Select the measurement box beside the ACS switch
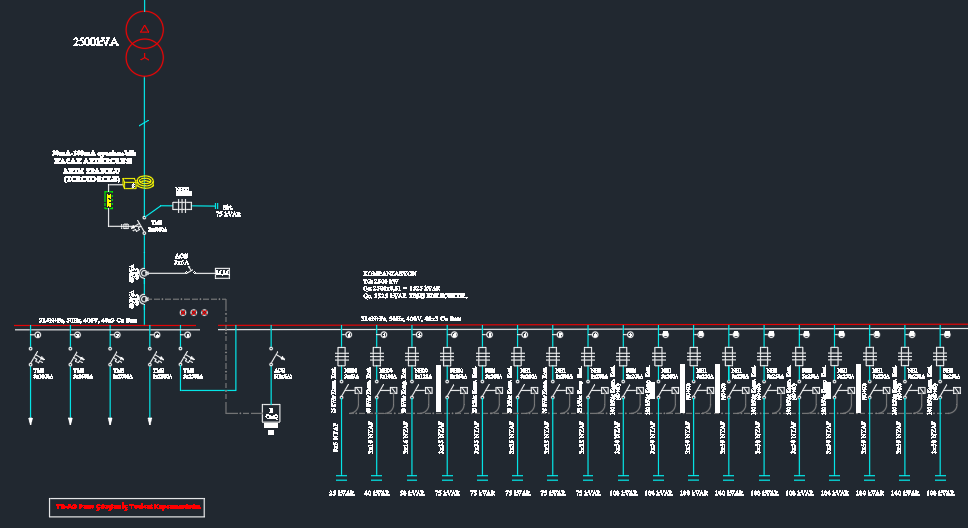The height and width of the screenshot is (528, 968). 222,273
